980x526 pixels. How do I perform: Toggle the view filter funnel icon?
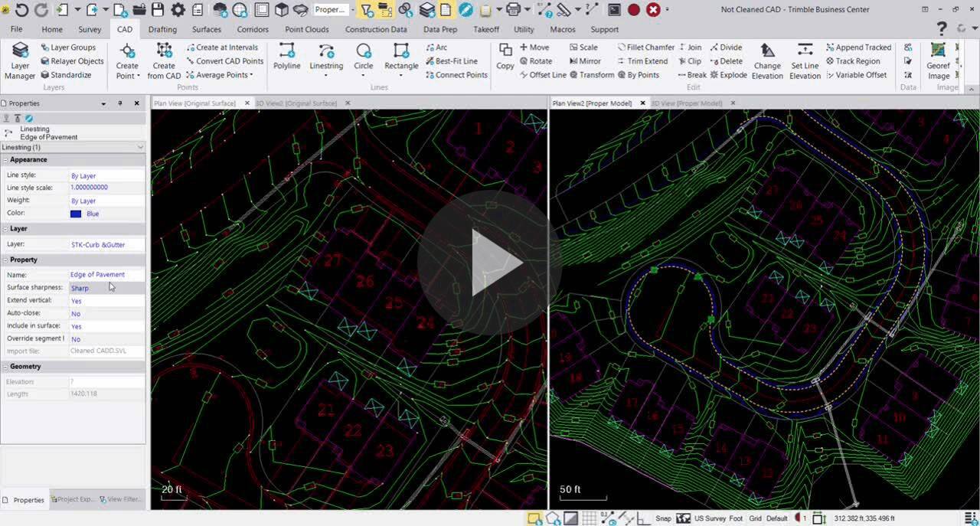367,10
